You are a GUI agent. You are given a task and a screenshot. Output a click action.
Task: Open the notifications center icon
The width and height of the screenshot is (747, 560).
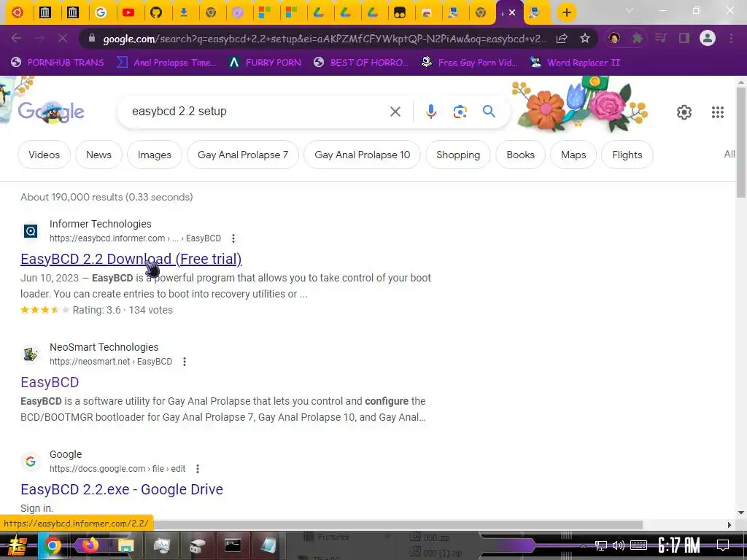[x=723, y=545]
